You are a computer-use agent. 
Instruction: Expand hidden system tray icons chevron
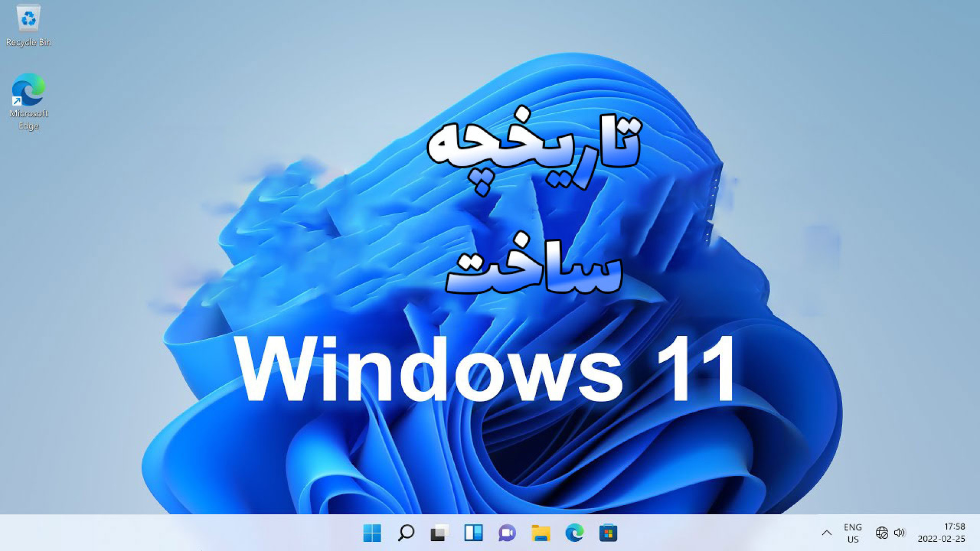click(827, 533)
